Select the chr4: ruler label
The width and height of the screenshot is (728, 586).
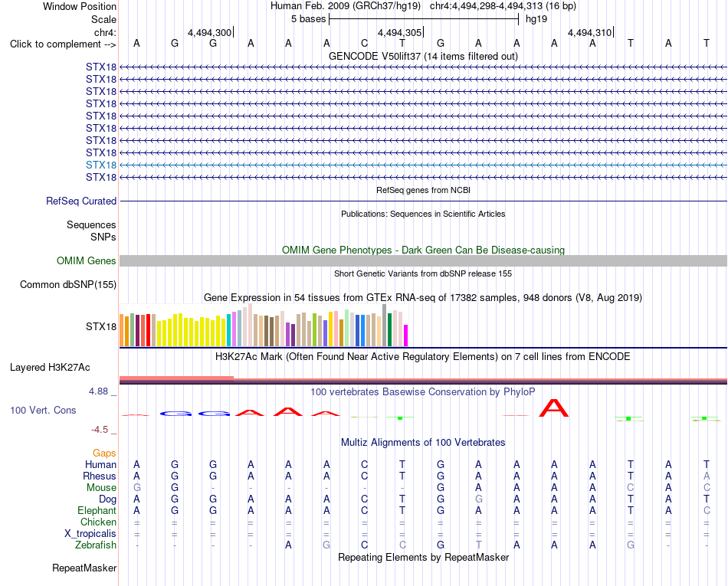pyautogui.click(x=105, y=32)
